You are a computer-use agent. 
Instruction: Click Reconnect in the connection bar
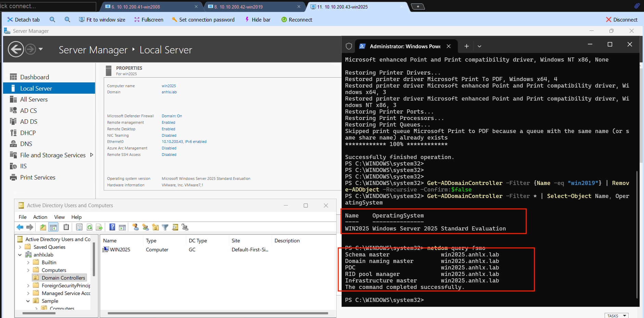tap(297, 19)
